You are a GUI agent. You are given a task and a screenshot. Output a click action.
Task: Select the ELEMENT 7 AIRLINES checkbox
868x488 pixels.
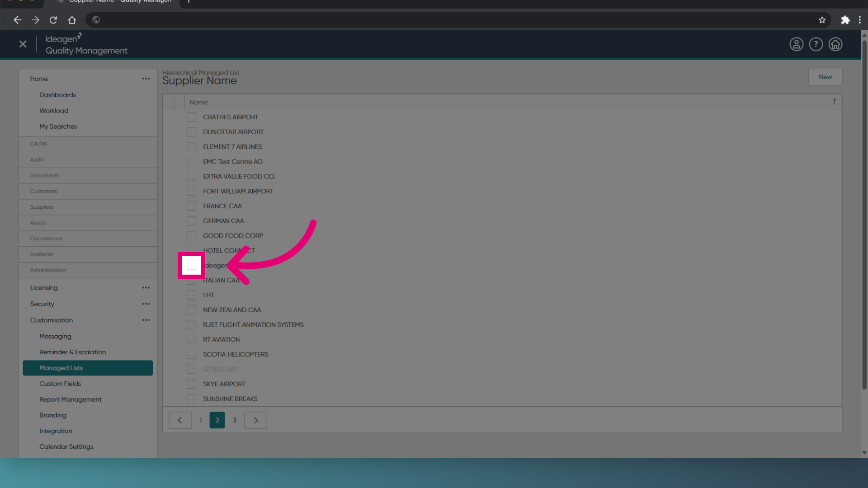(192, 147)
